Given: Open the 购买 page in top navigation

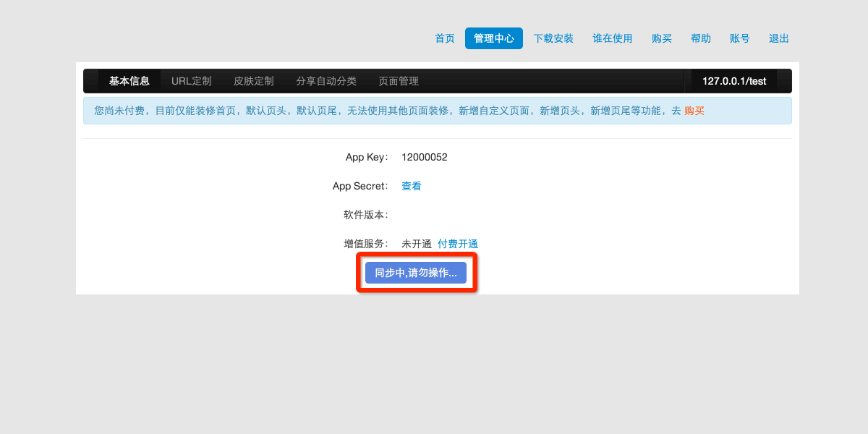Looking at the screenshot, I should 662,38.
